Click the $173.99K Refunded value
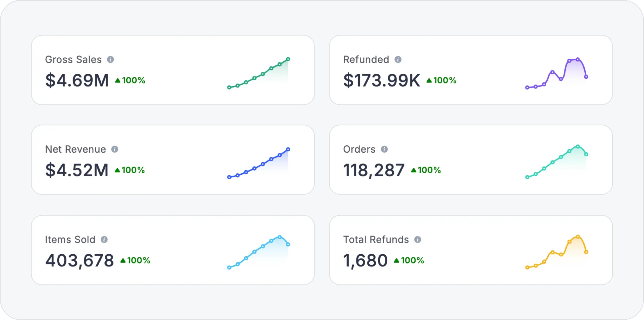This screenshot has height=320, width=644. [382, 81]
